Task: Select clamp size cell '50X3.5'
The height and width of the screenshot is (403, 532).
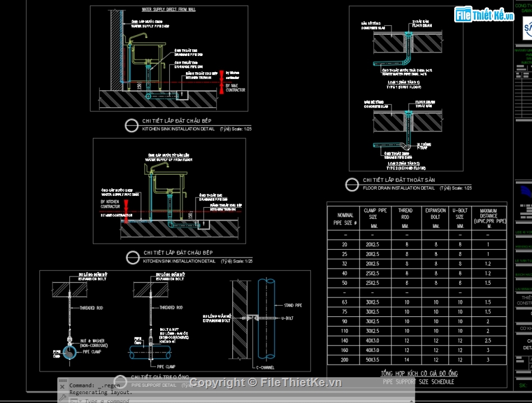Action: (372, 360)
